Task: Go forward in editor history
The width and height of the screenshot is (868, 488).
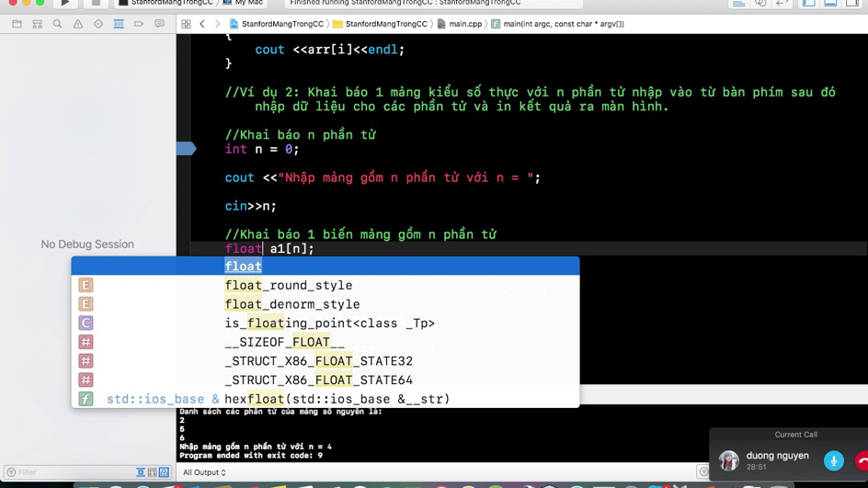Action: coord(218,24)
